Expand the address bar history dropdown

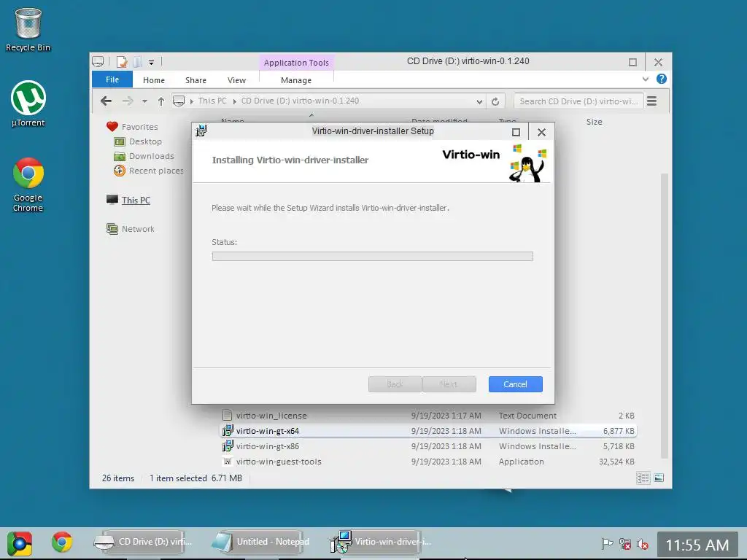pos(479,101)
